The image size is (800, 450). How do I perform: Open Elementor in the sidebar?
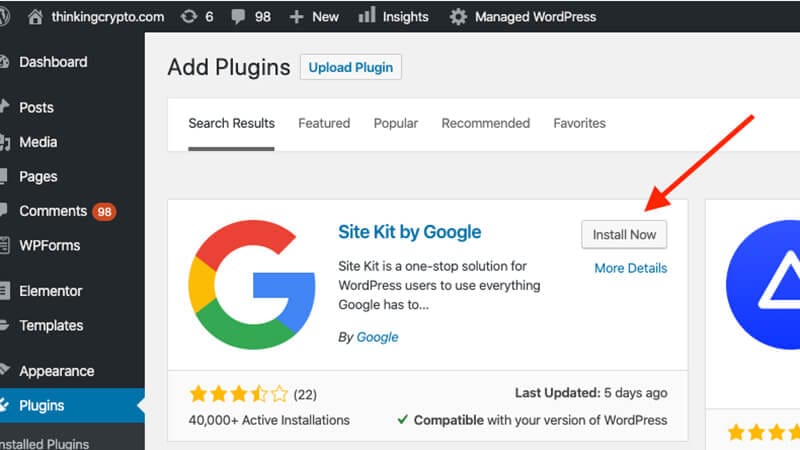tap(50, 291)
